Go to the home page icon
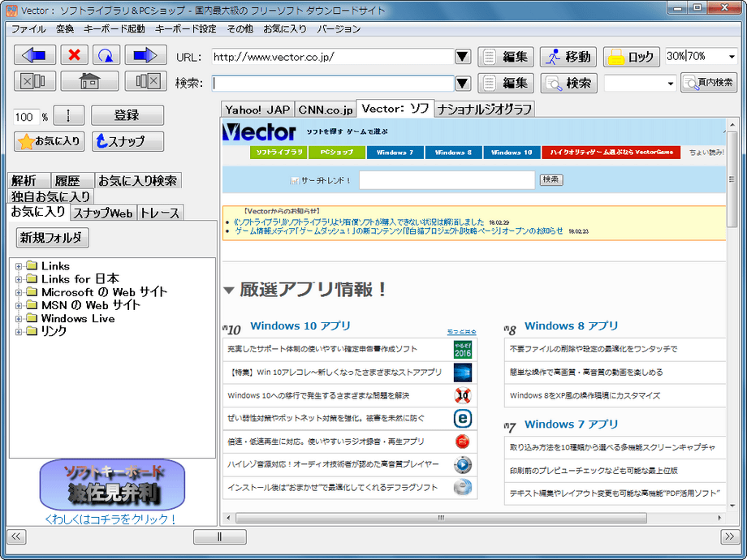The image size is (747, 560). coord(90,81)
